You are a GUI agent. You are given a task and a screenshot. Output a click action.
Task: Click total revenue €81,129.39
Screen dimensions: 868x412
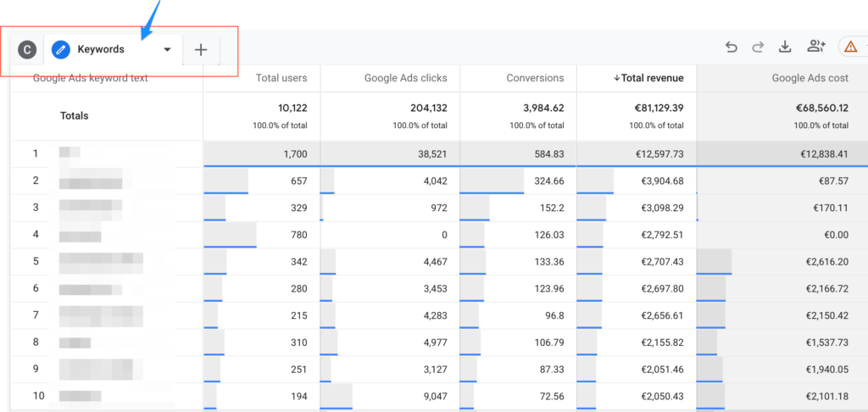point(659,108)
